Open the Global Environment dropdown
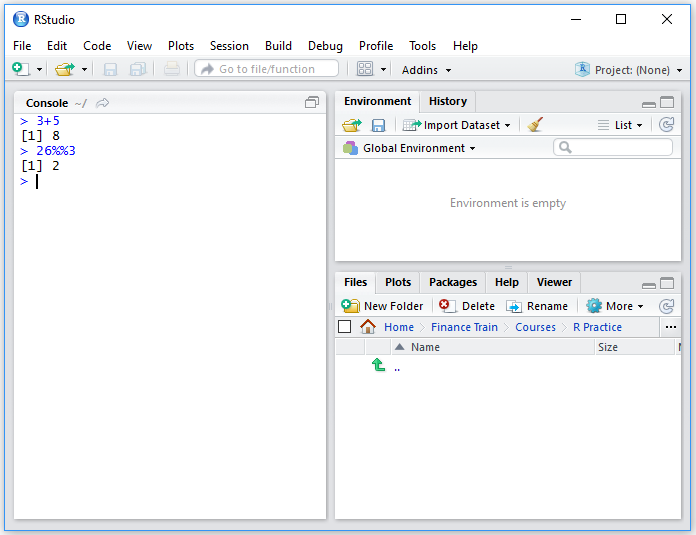This screenshot has width=696, height=535. [409, 148]
